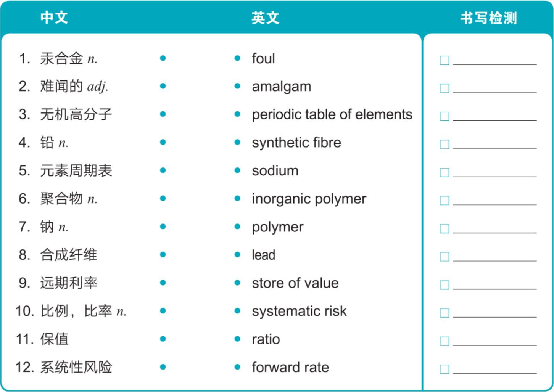Click the 书写检测 column header
The image size is (554, 392).
tap(488, 18)
